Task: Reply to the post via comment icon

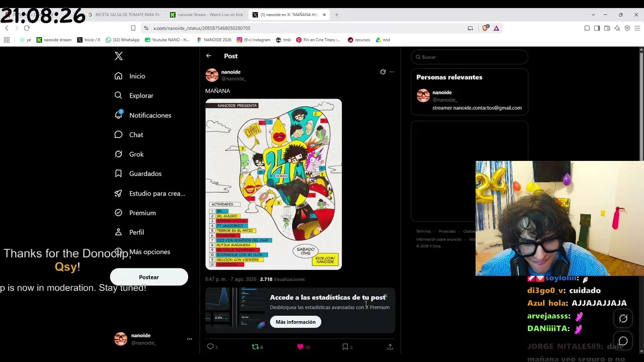Action: (210, 346)
